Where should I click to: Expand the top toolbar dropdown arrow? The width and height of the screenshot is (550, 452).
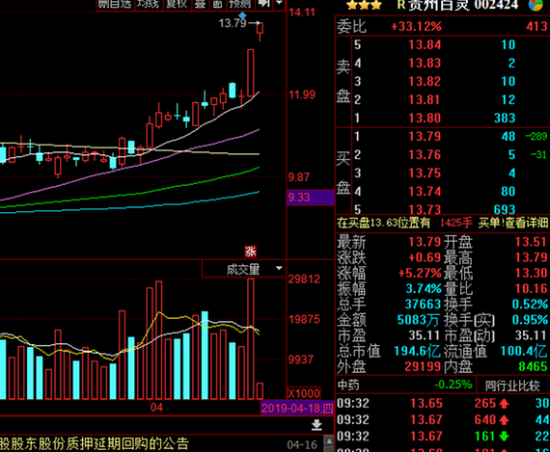click(x=279, y=4)
